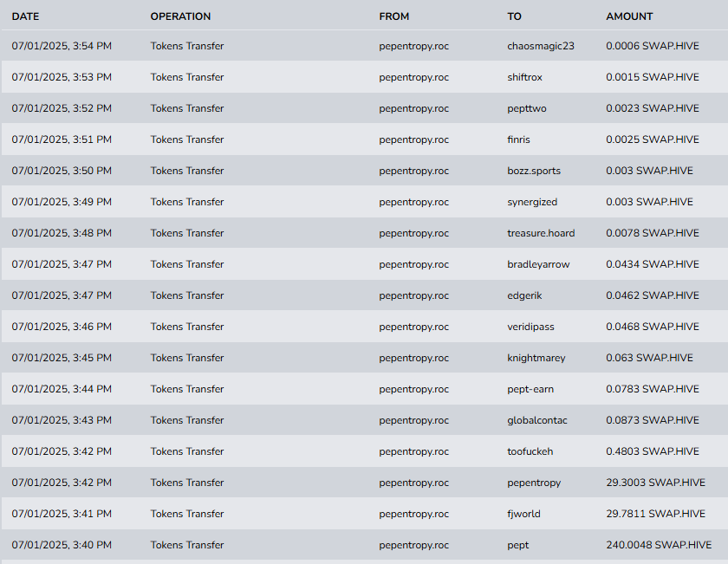The height and width of the screenshot is (564, 728).
Task: Open recipient bradleyarrow account link
Action: tap(538, 264)
